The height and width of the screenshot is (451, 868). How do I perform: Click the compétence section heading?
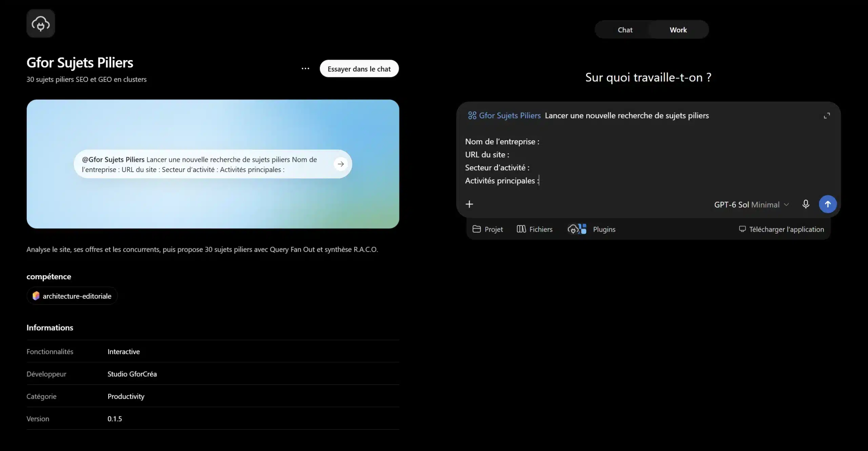tap(49, 277)
